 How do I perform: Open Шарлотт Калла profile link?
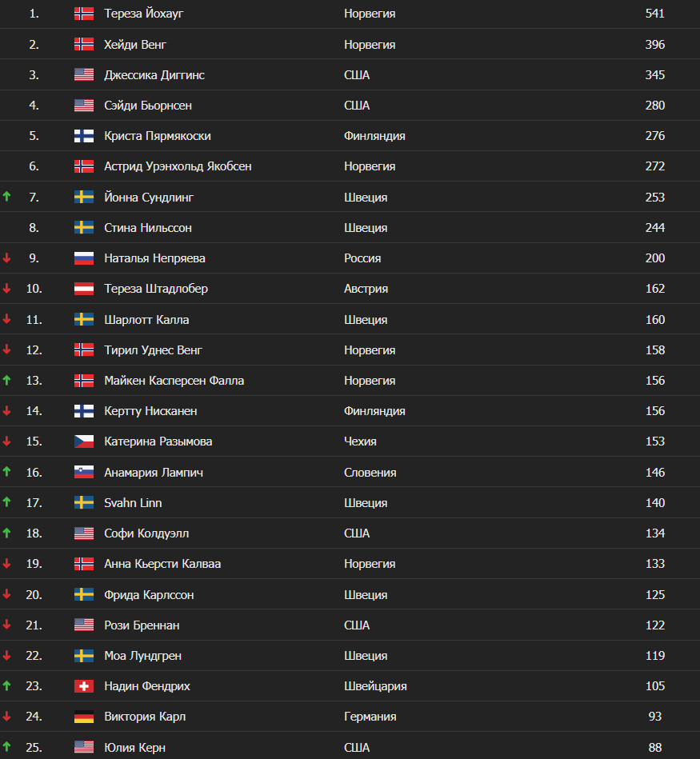(146, 319)
